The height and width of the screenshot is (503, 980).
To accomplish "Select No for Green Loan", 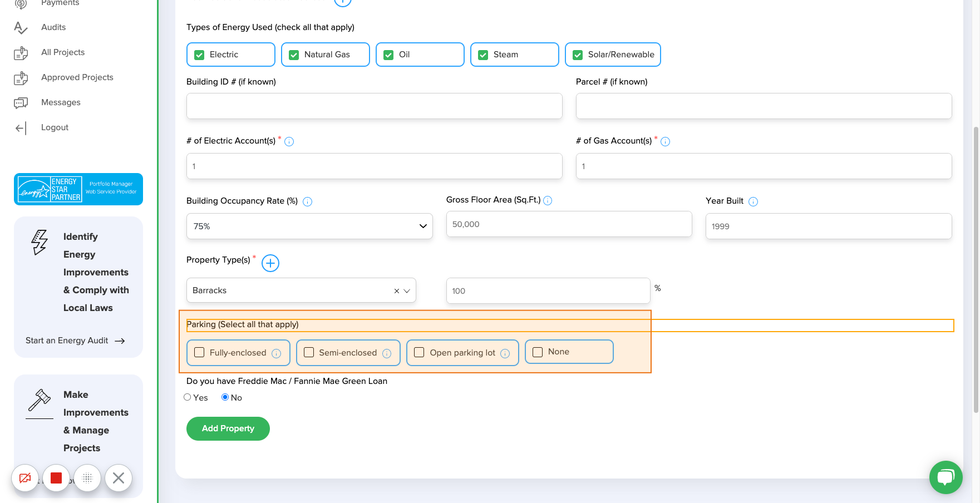I will (x=225, y=397).
